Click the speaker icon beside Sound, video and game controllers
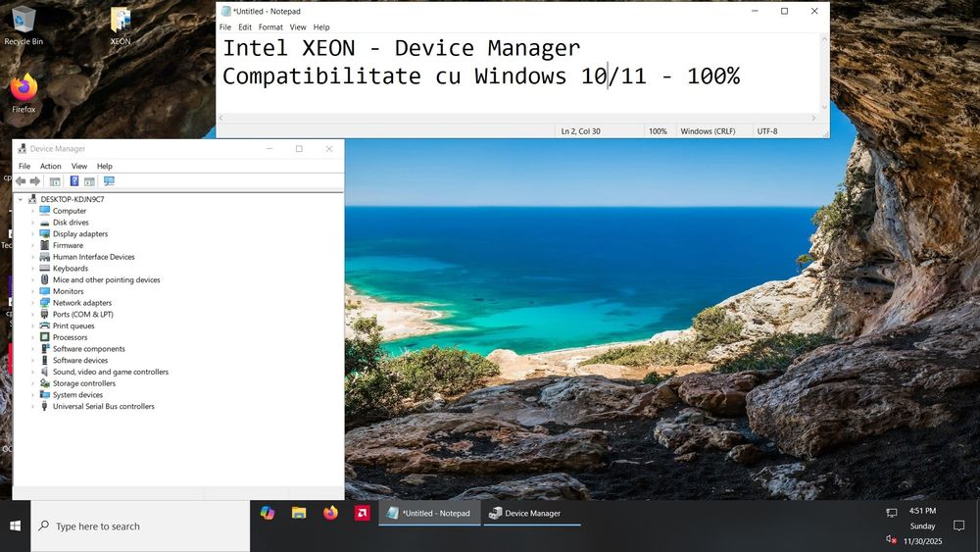The width and height of the screenshot is (980, 552). point(44,372)
